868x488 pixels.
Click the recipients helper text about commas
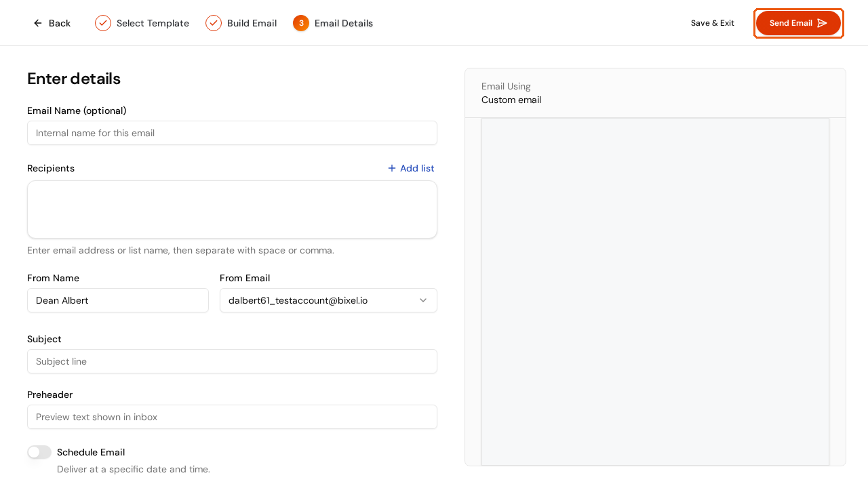pyautogui.click(x=180, y=250)
